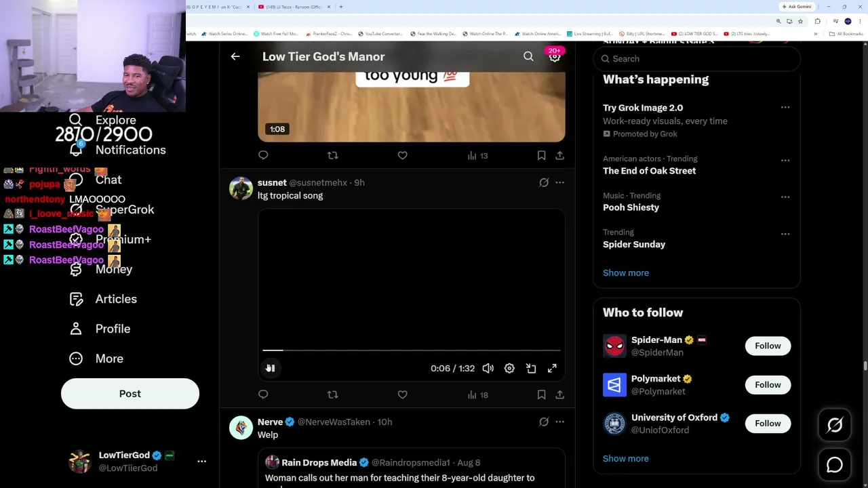The width and height of the screenshot is (868, 488).
Task: Open Notifications in the sidebar
Action: coord(117,150)
